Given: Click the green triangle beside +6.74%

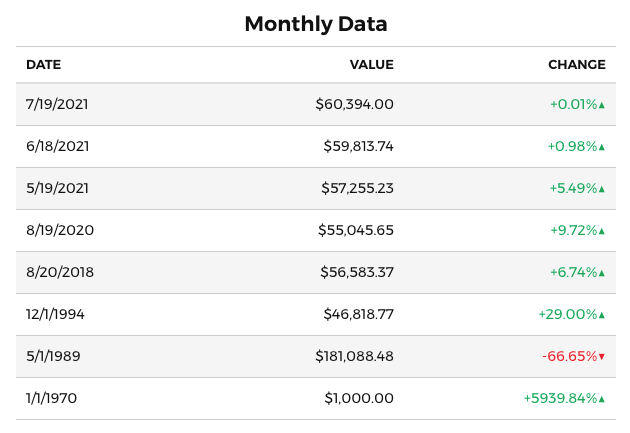Looking at the screenshot, I should 602,273.
